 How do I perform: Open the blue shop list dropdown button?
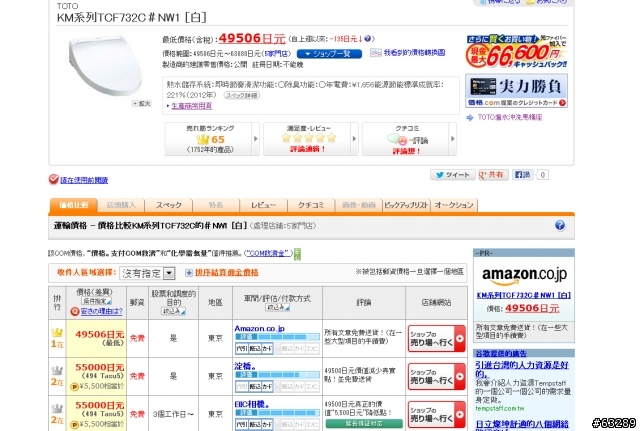pyautogui.click(x=329, y=53)
